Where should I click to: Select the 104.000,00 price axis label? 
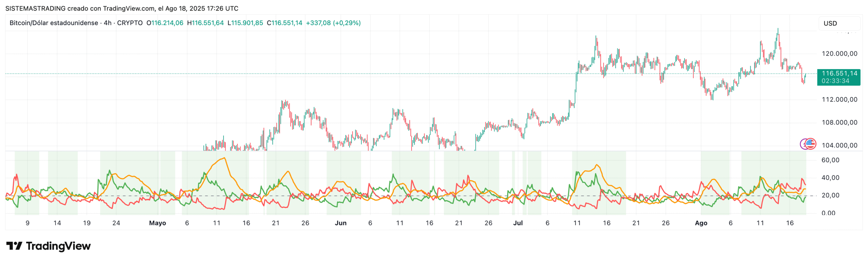point(839,146)
